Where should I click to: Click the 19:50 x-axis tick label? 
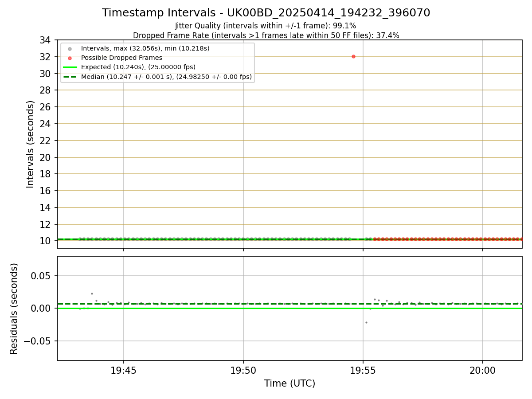[243, 369]
